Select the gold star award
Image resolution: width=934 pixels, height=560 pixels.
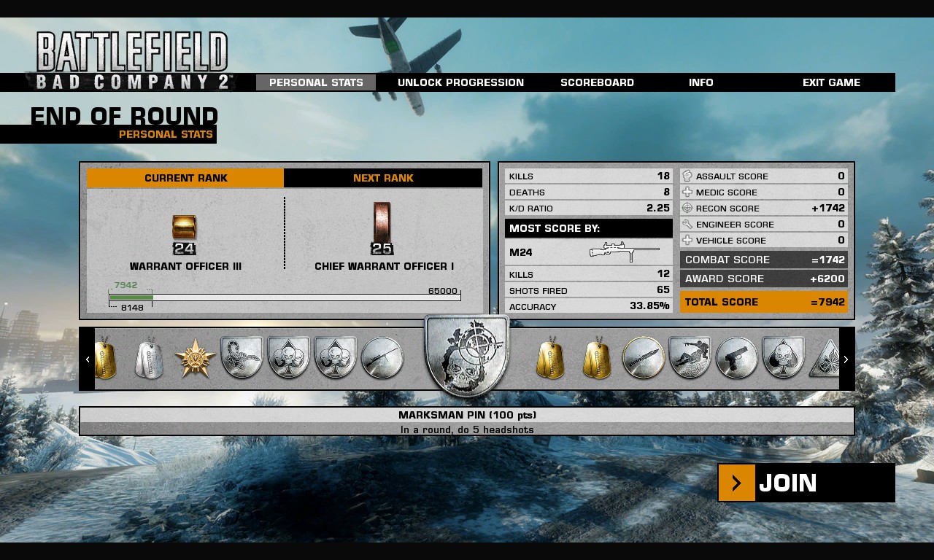[196, 359]
